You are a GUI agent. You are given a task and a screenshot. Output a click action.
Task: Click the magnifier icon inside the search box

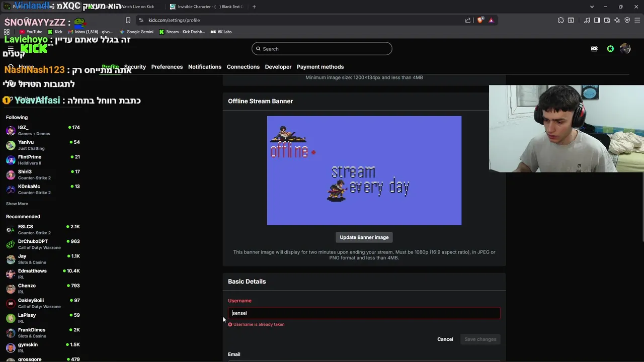click(x=258, y=49)
